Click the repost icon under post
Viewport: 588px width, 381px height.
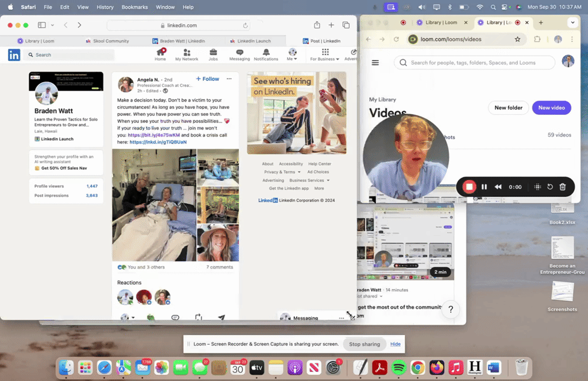click(x=198, y=317)
